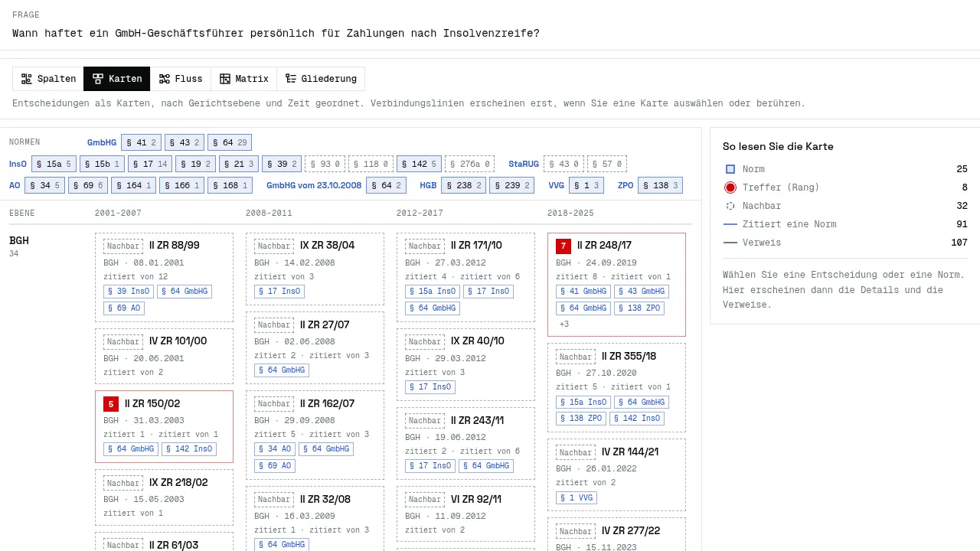Choose the HGB § 238 norm chip
The image size is (980, 551).
(463, 185)
